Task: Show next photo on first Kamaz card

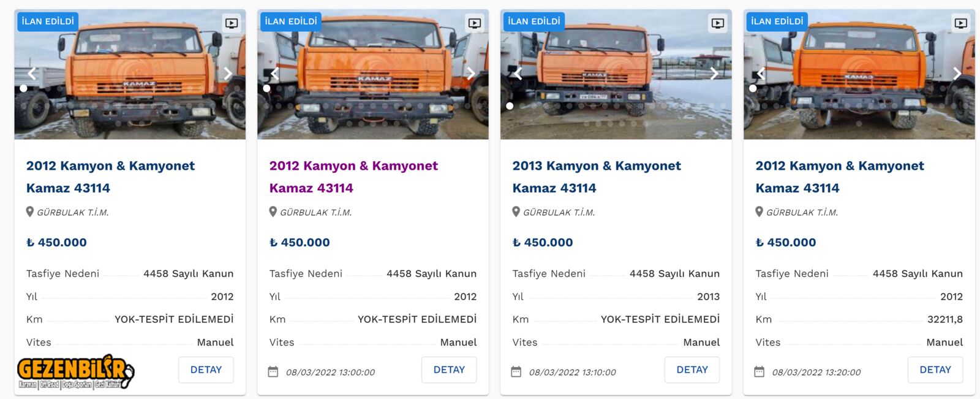Action: 228,74
